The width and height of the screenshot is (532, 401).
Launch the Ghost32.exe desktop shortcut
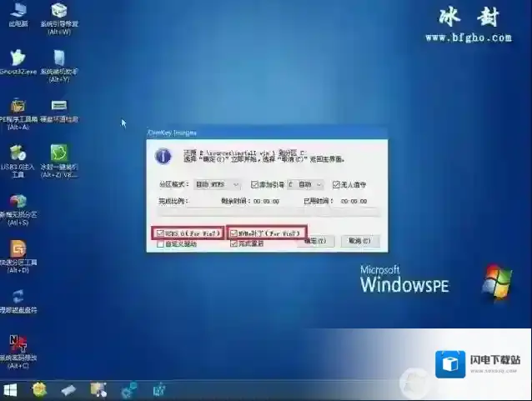click(17, 59)
